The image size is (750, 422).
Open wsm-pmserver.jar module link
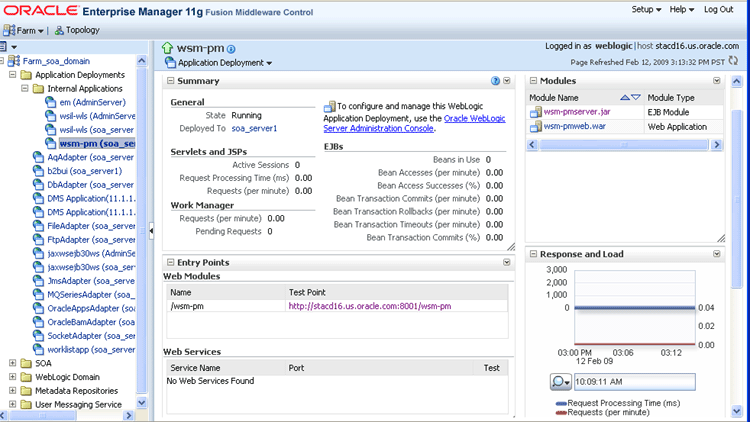coord(577,112)
